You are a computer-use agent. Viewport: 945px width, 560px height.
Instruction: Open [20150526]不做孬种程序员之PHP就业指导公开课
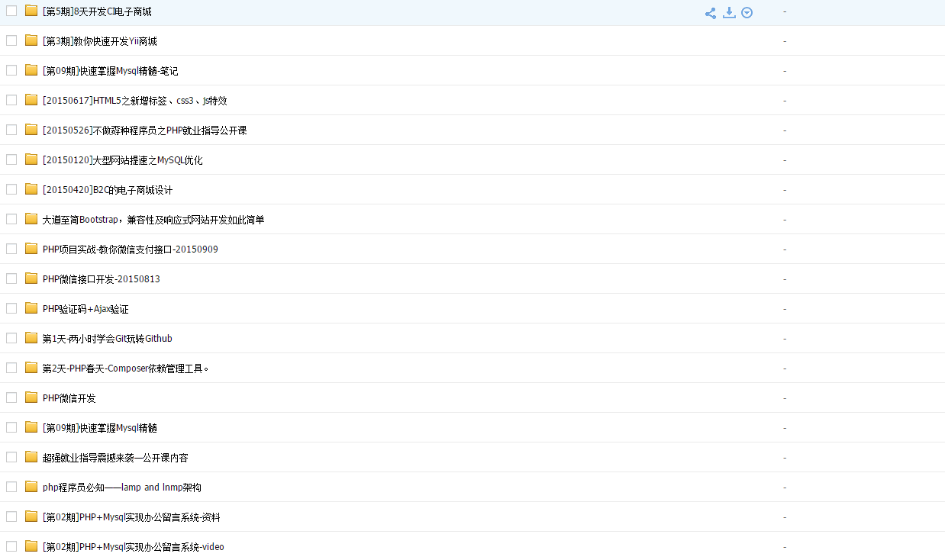144,130
